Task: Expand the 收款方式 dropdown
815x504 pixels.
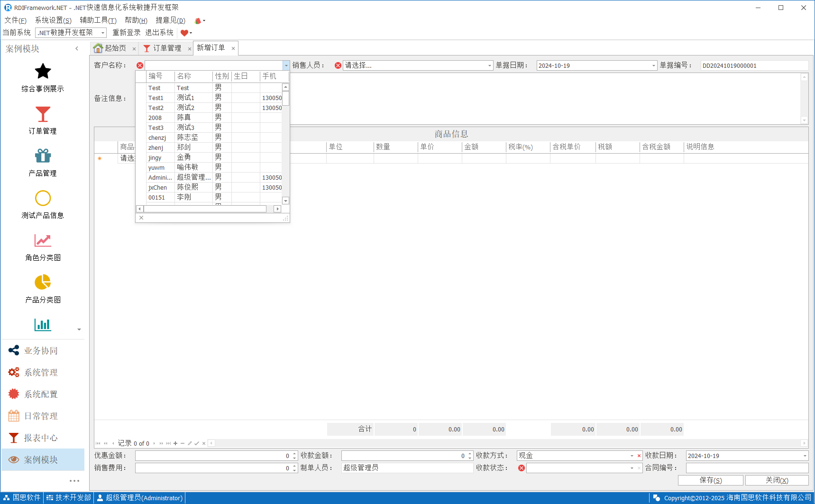Action: click(x=632, y=456)
